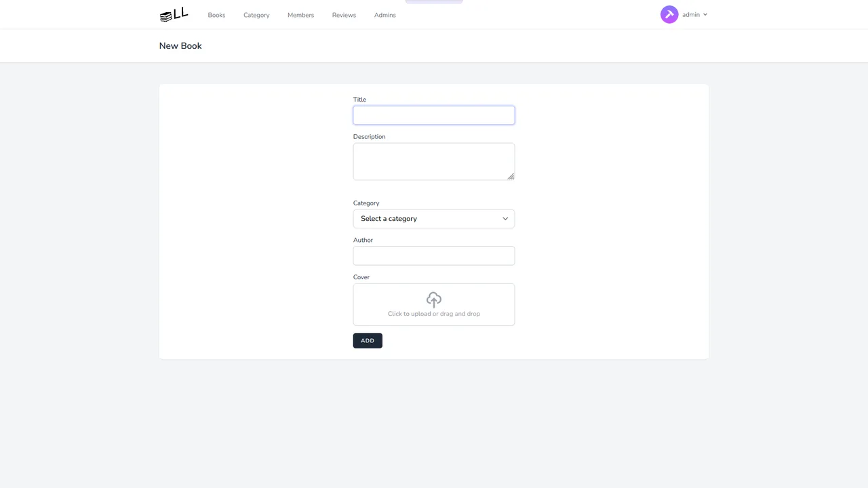Expand the Select a category dropdown
868x488 pixels.
click(x=434, y=219)
